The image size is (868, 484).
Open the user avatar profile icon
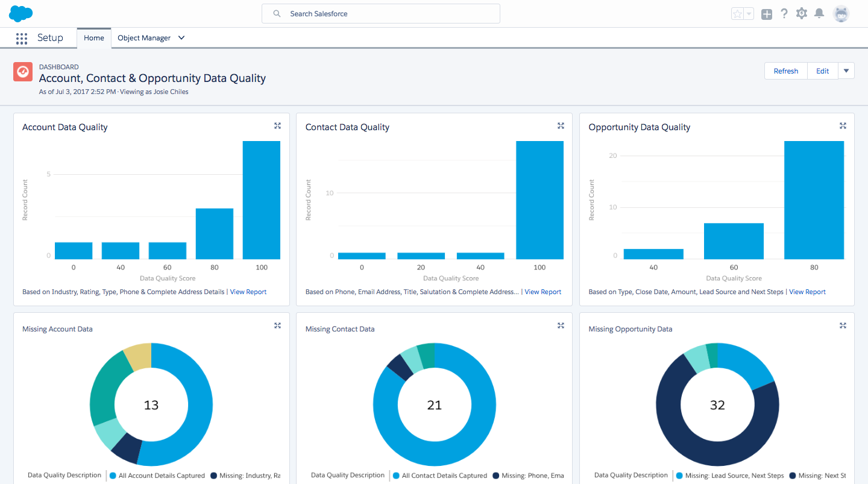tap(840, 13)
